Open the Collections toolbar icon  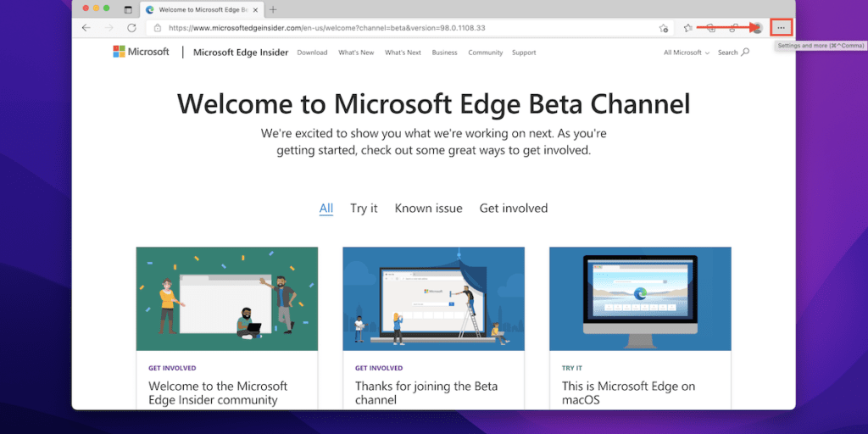[x=711, y=28]
